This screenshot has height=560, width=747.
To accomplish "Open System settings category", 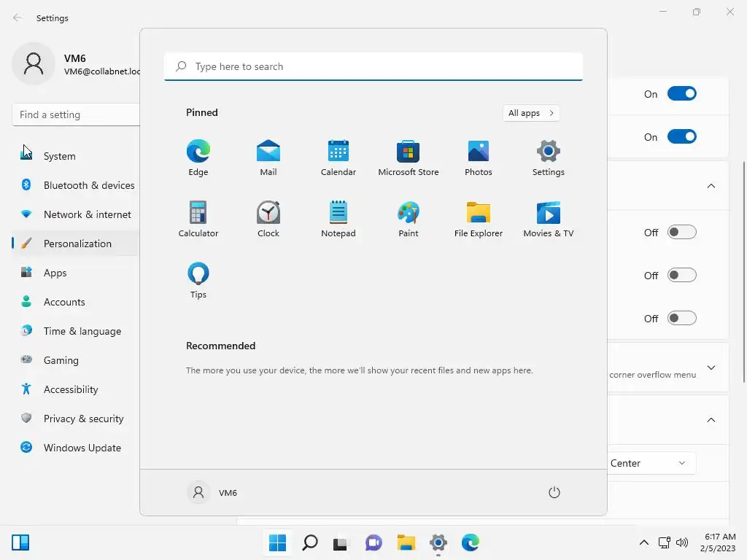I will 75,156.
